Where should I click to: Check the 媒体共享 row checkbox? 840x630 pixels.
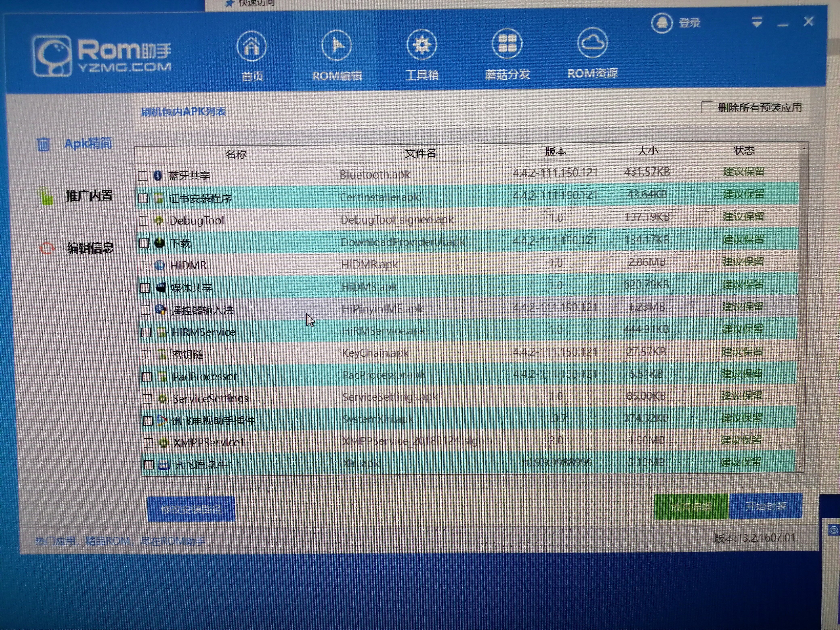pos(145,288)
